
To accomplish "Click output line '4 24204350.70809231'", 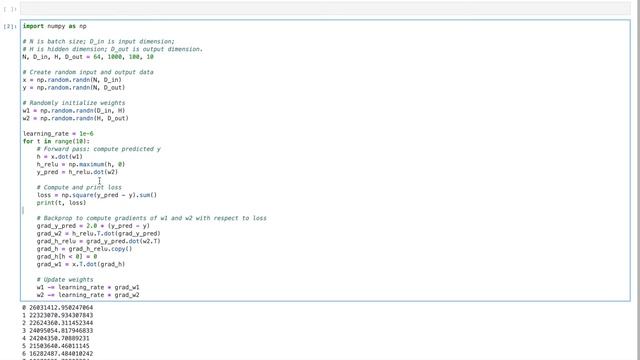I will pyautogui.click(x=56, y=339).
